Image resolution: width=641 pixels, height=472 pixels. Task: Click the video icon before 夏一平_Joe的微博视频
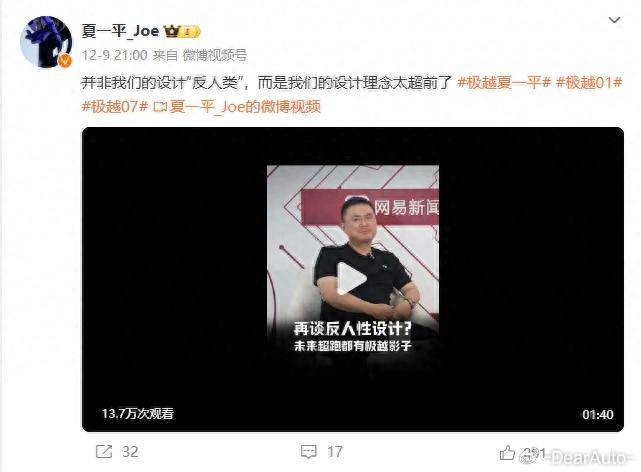click(x=160, y=107)
